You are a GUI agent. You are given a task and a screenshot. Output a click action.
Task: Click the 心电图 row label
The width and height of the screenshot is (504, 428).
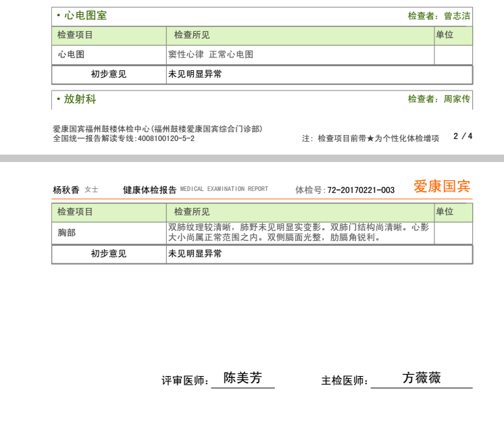[71, 54]
